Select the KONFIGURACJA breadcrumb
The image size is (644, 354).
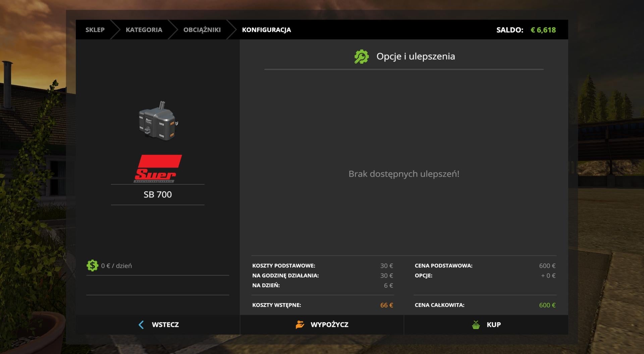click(267, 29)
